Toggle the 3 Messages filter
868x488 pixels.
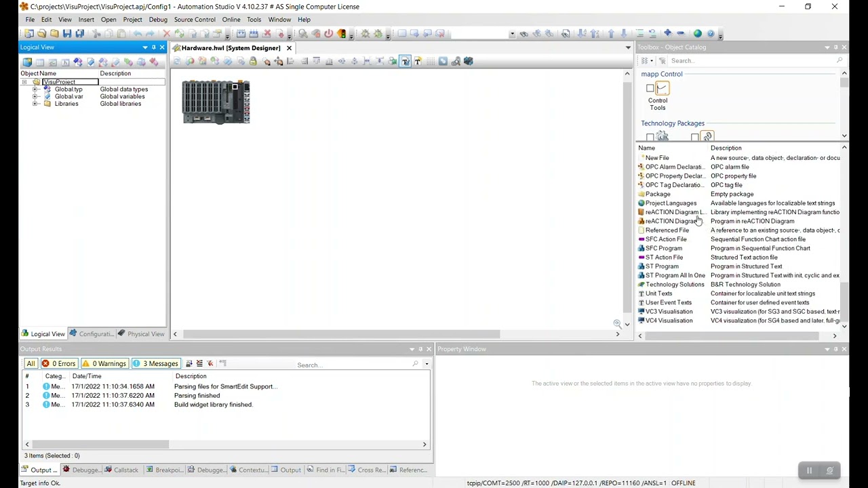pyautogui.click(x=155, y=364)
